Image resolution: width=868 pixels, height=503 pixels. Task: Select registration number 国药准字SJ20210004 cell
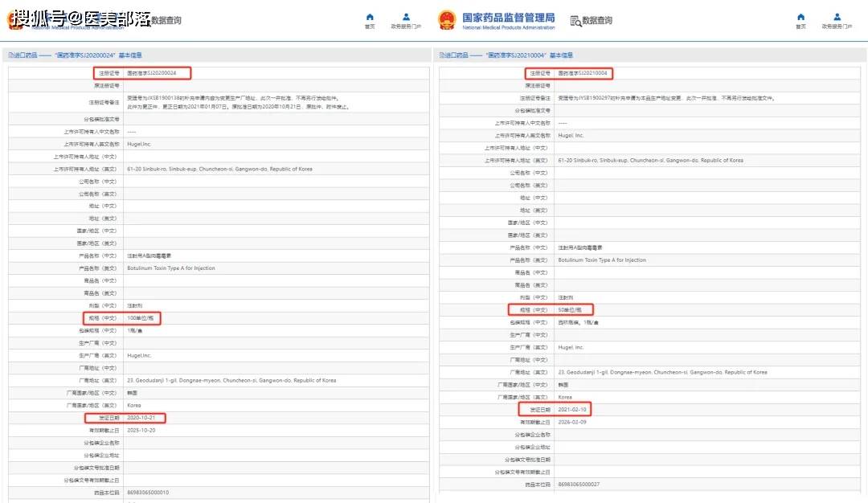(x=582, y=73)
